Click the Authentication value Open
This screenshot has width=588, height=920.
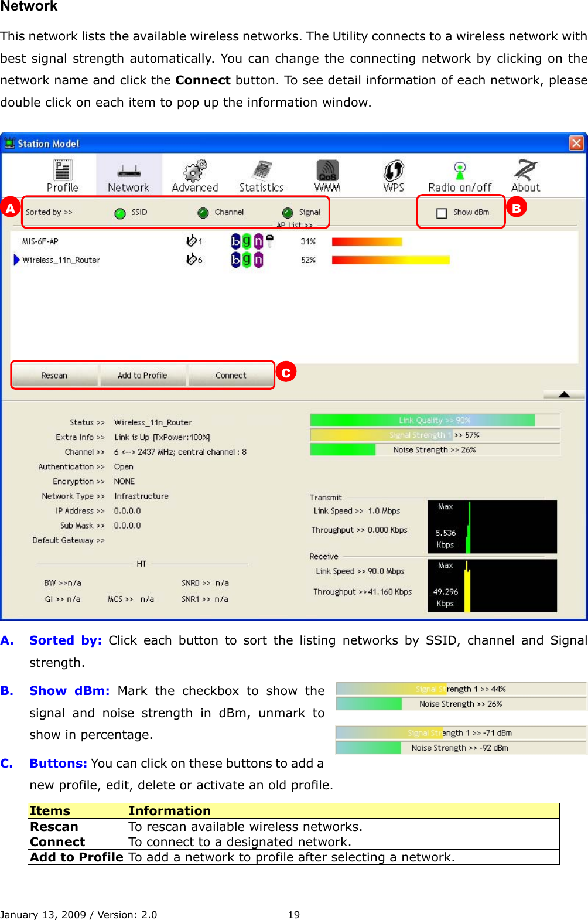pyautogui.click(x=124, y=466)
